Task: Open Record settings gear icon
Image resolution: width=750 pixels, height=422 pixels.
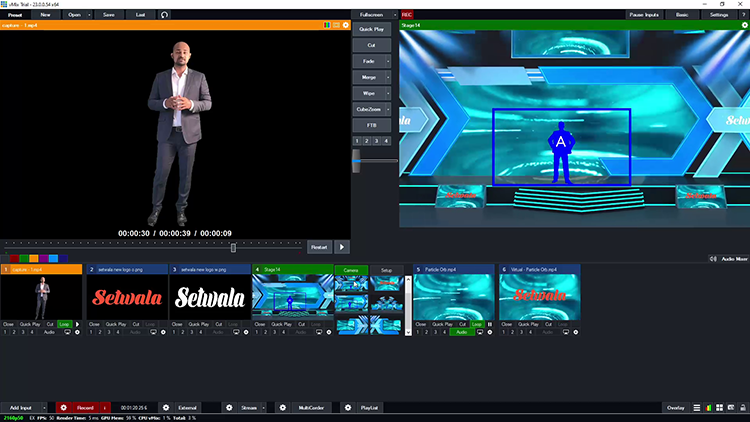Action: [63, 408]
